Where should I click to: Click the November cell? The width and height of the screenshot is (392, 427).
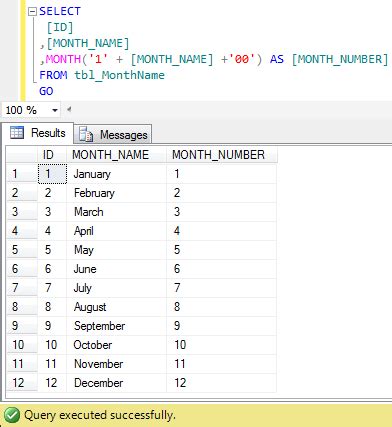[116, 364]
